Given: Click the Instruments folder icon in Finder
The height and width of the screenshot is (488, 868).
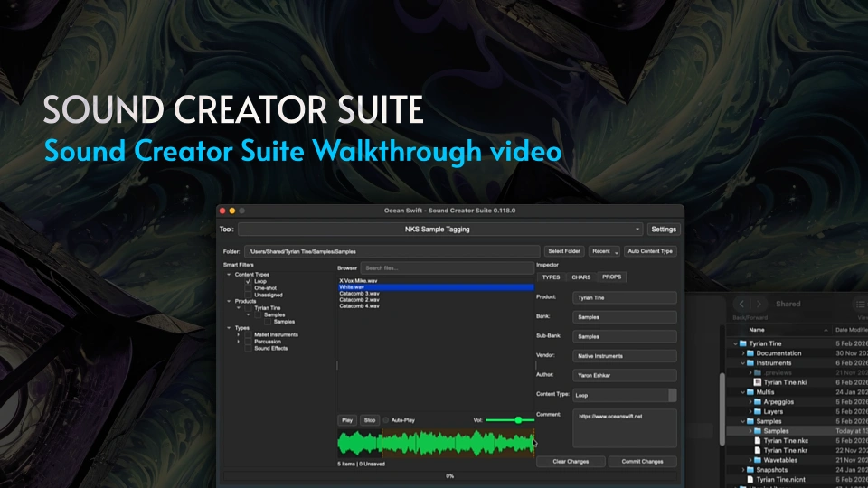Looking at the screenshot, I should point(750,363).
